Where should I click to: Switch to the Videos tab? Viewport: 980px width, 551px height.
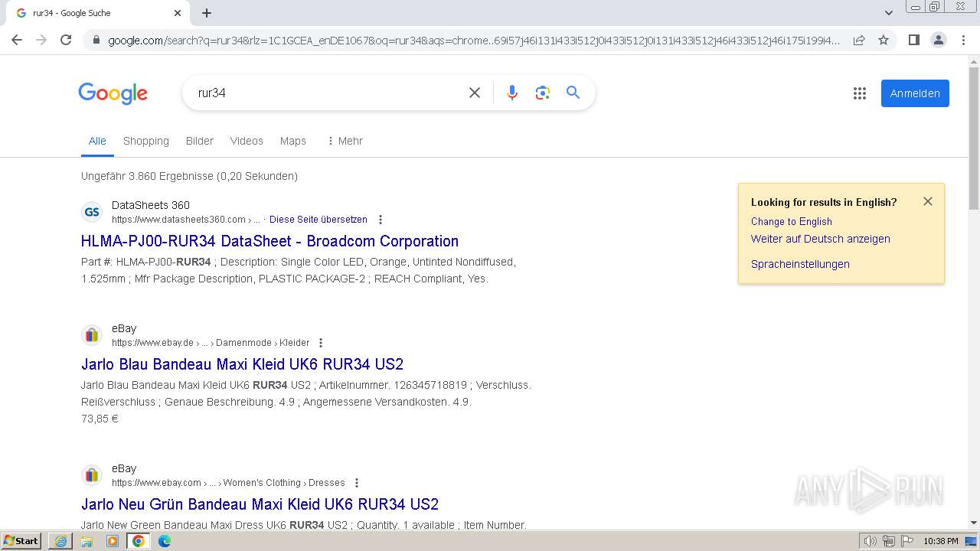click(x=247, y=141)
